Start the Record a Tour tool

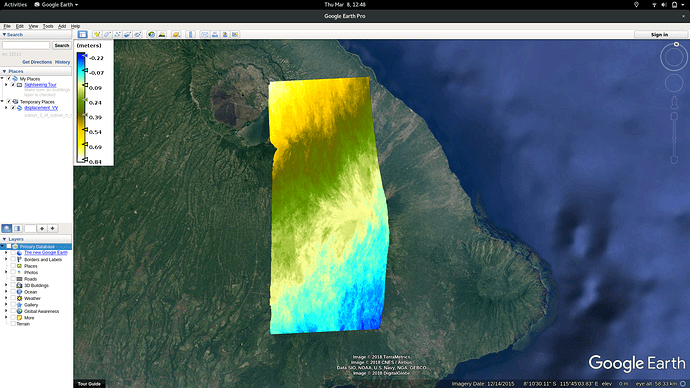[137, 34]
